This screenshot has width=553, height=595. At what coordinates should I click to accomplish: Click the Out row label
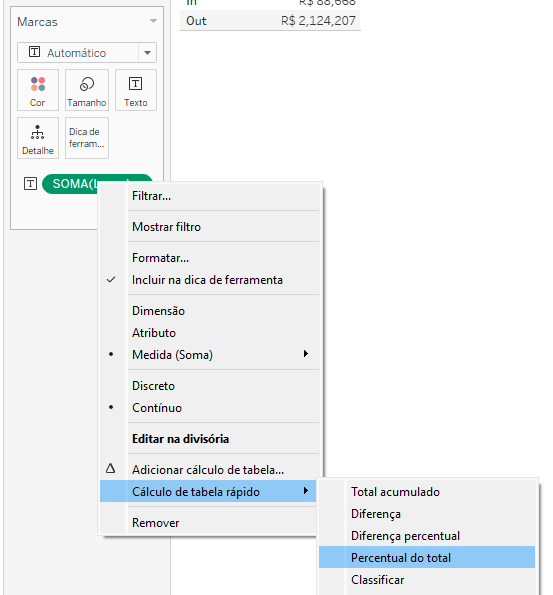pyautogui.click(x=196, y=21)
